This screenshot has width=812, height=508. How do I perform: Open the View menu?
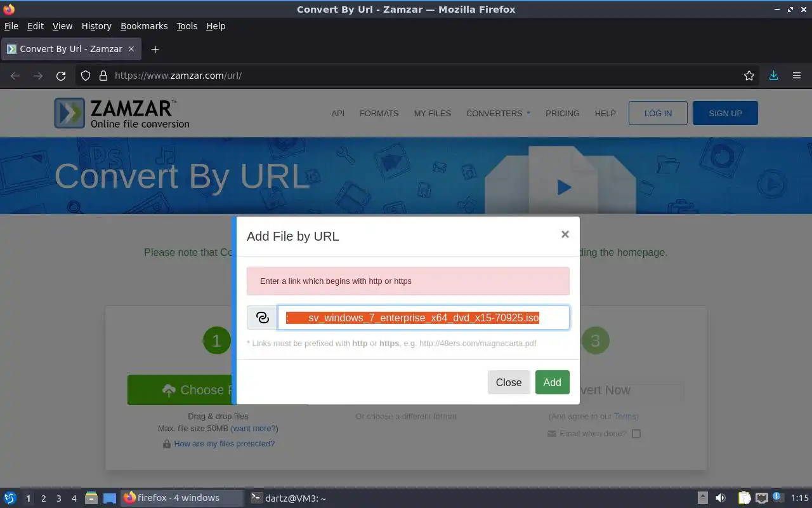62,26
